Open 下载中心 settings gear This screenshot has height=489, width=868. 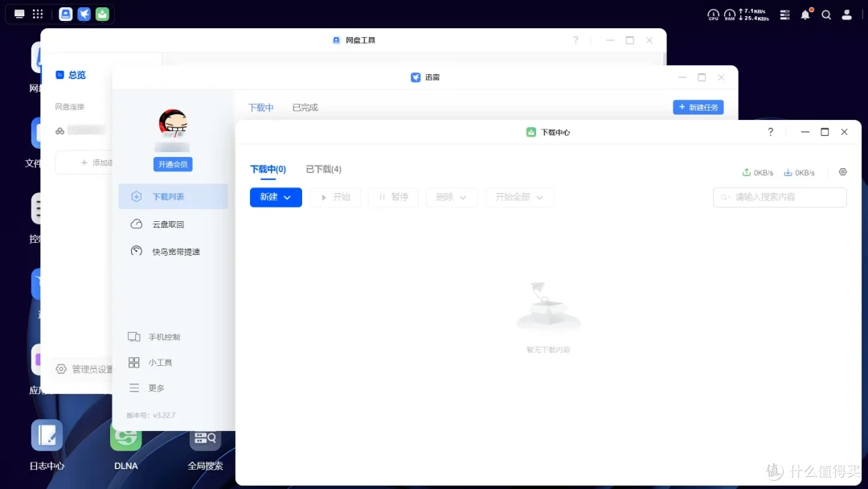pos(842,172)
